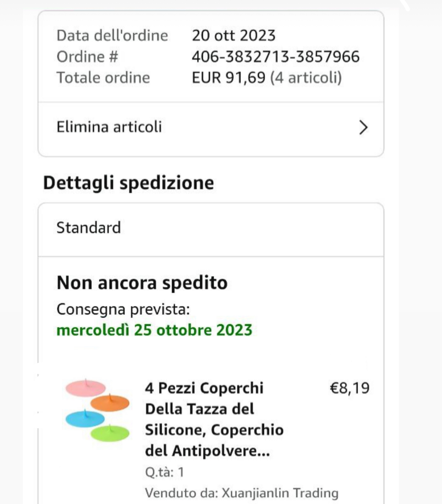442x504 pixels.
Task: Tap the Q.tà: 1 quantity text
Action: (x=164, y=472)
